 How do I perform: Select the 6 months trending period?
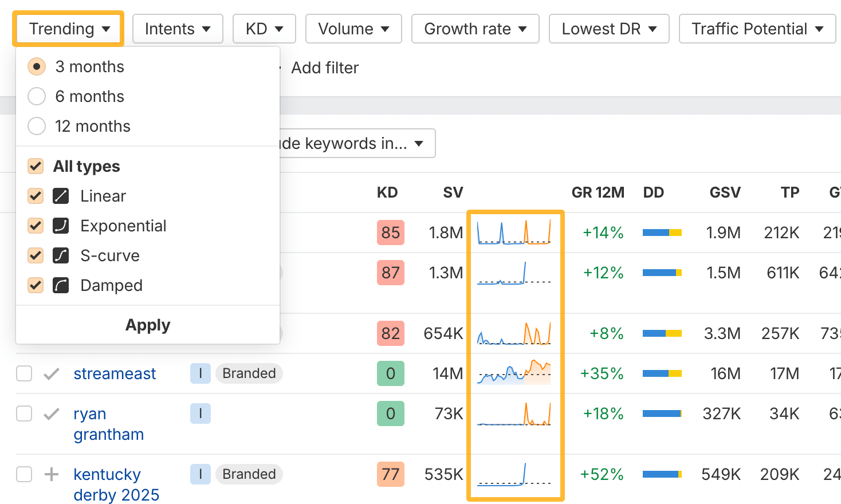point(37,96)
